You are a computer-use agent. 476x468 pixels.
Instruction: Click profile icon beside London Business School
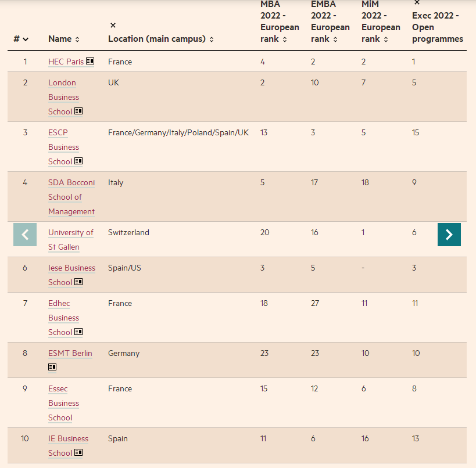tap(78, 111)
